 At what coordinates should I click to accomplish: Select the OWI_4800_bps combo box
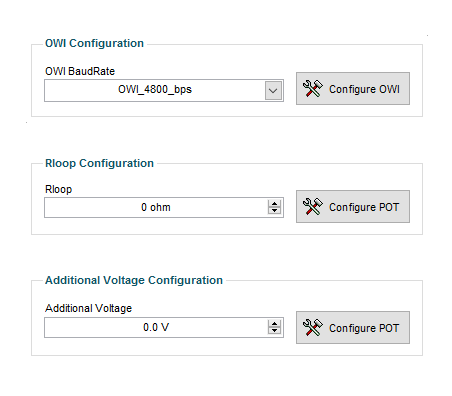click(164, 90)
